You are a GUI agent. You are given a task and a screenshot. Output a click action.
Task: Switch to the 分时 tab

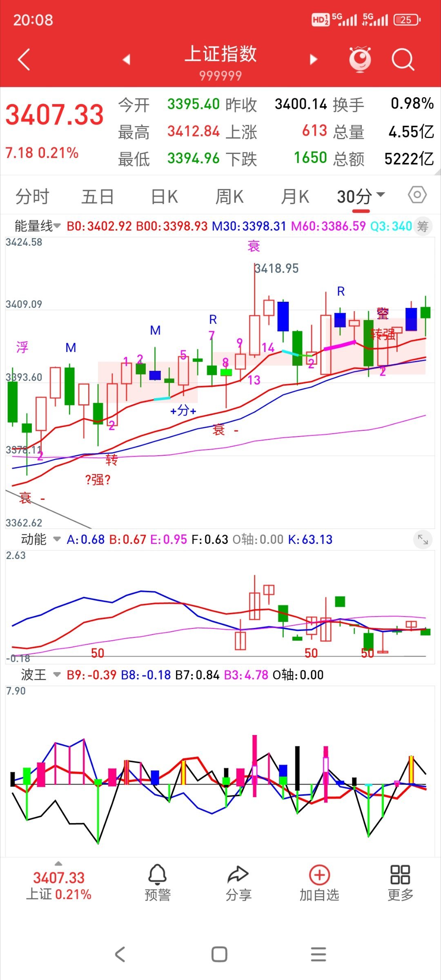[x=32, y=196]
